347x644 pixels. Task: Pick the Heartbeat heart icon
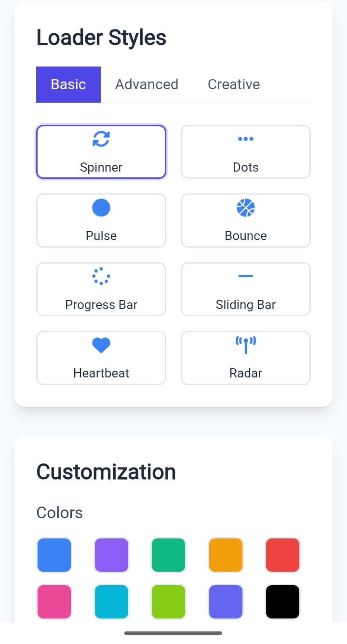(x=101, y=345)
